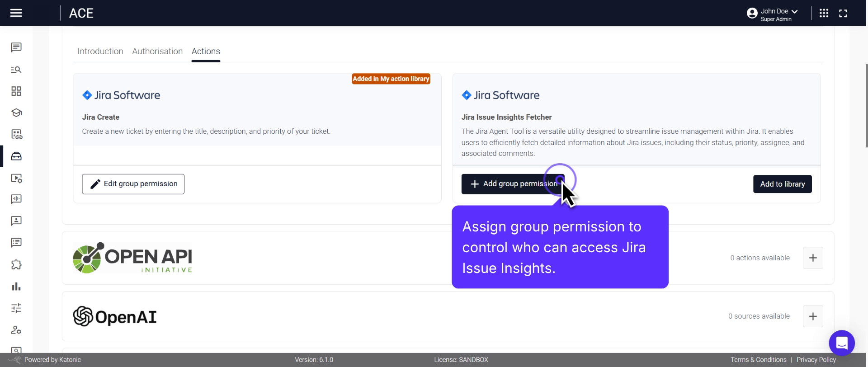
Task: Select the Actions tab
Action: point(206,51)
